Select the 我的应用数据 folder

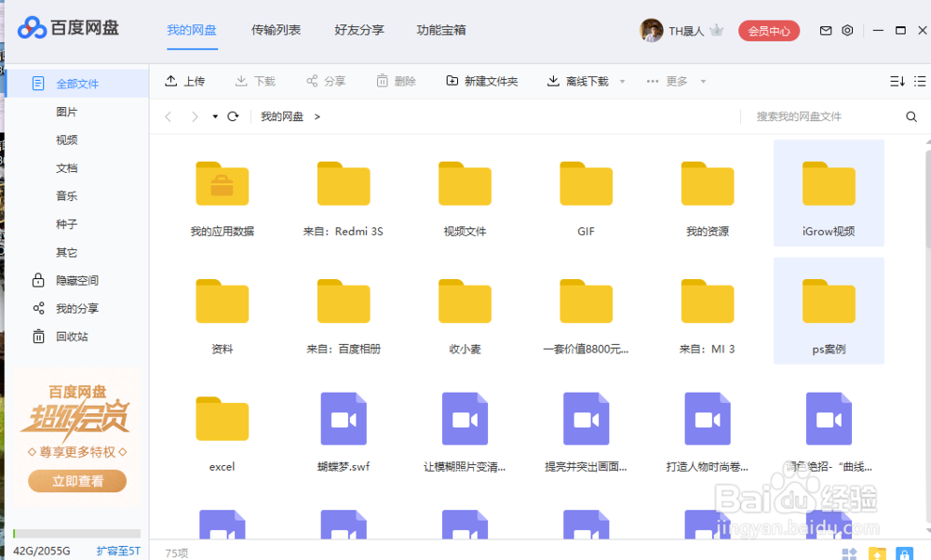[x=223, y=199]
